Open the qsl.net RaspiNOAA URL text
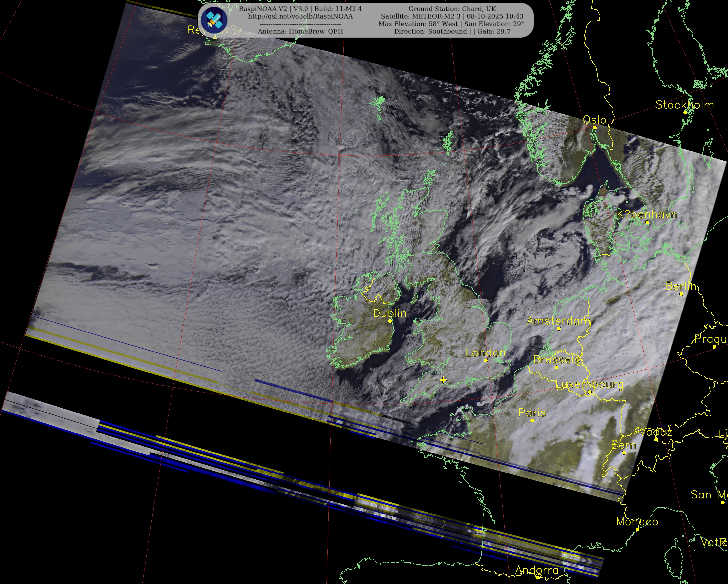This screenshot has height=584, width=728. (300, 16)
